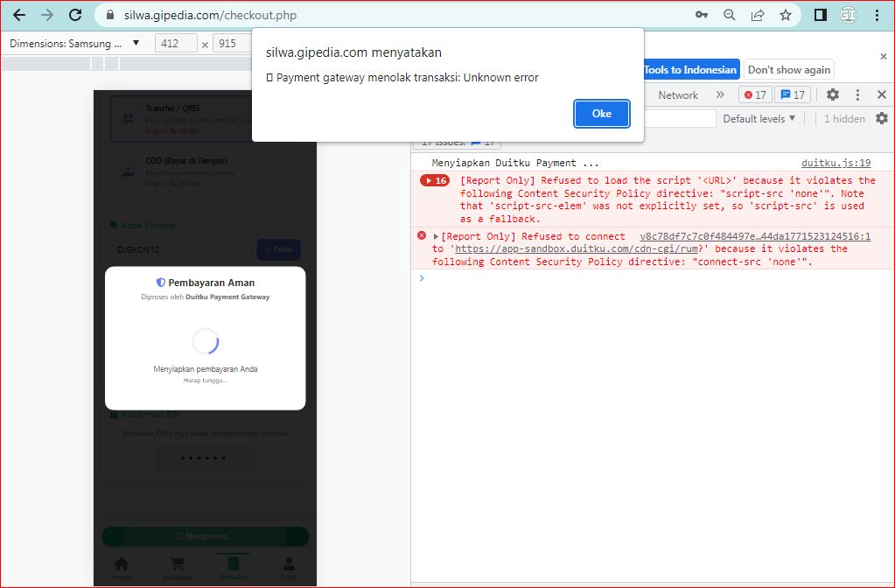The width and height of the screenshot is (895, 588).
Task: View site info via the padlock icon
Action: tap(111, 16)
